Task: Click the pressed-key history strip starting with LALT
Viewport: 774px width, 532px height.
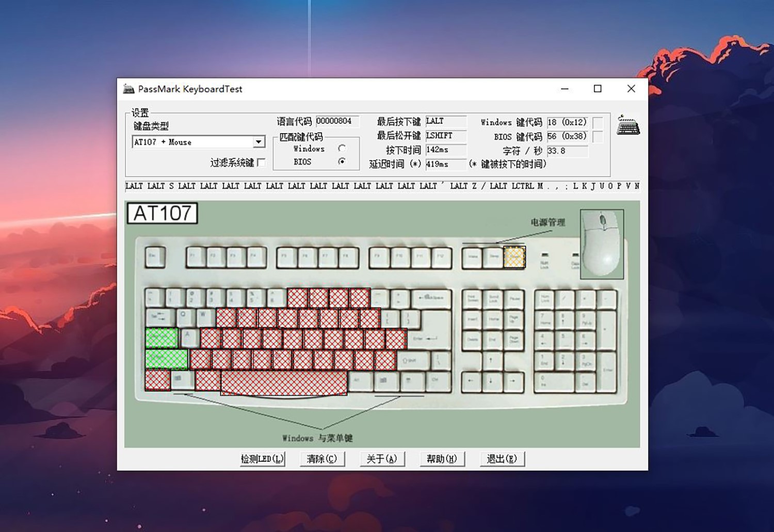Action: tap(382, 186)
